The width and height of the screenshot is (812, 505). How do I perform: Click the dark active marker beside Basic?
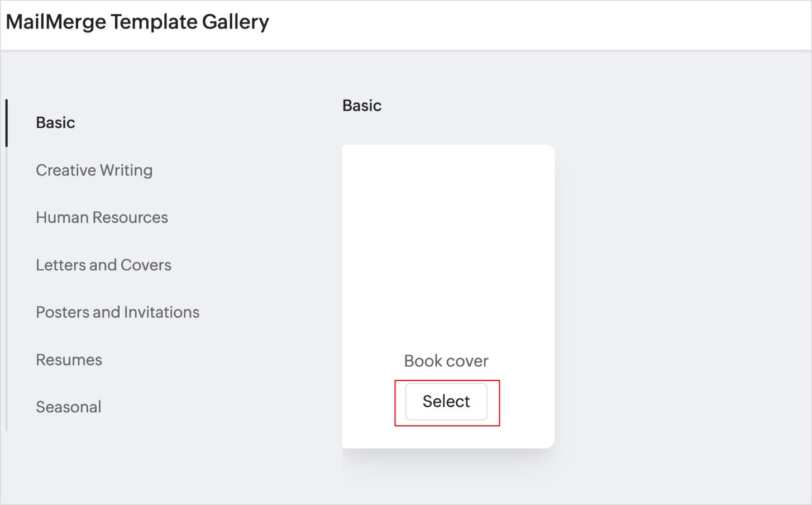(x=7, y=123)
